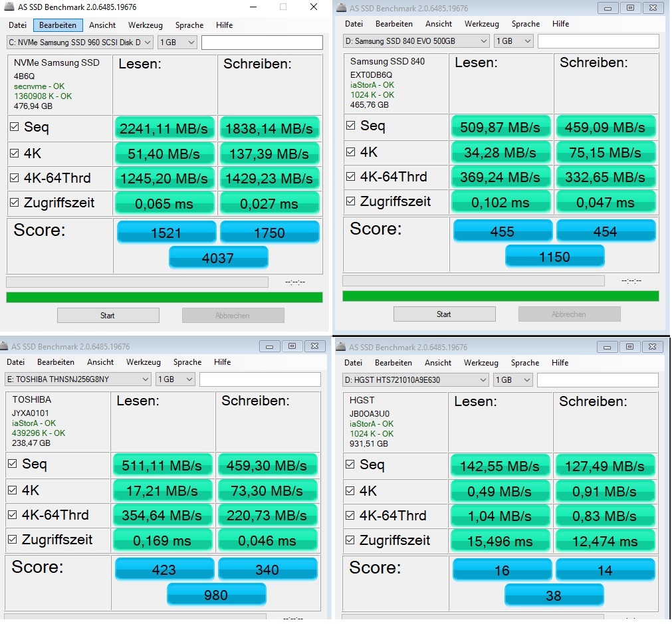Click total score 4037 in NVMe window
The height and width of the screenshot is (624, 672).
point(218,258)
